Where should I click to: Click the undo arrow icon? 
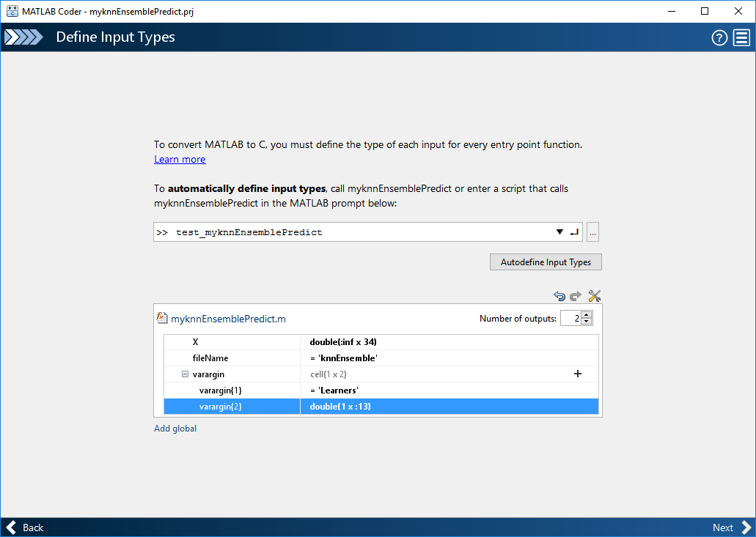coord(559,296)
